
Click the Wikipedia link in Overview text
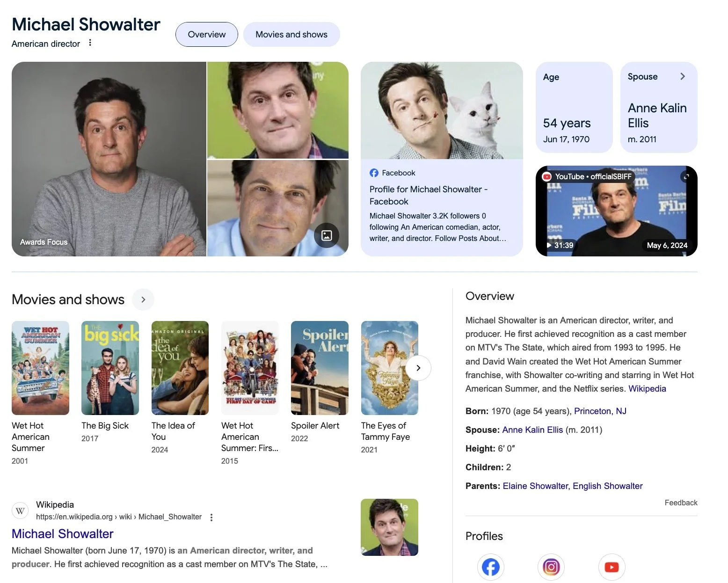647,388
